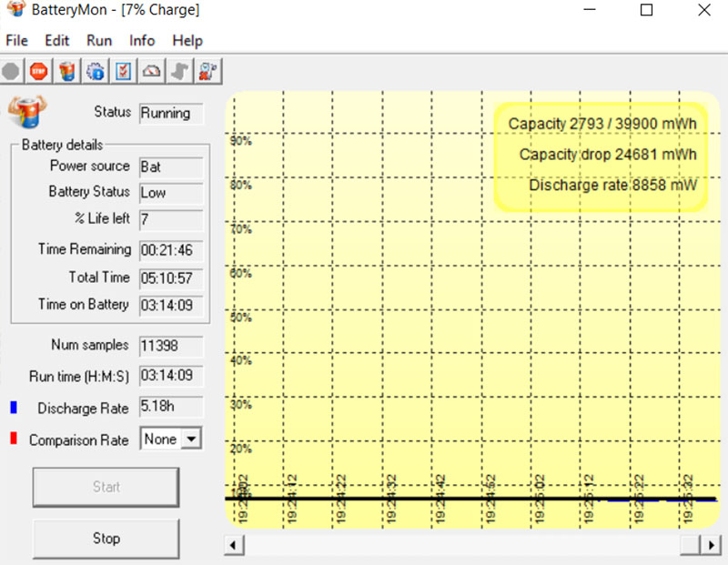
Task: Click the greyed-out toolbar icon after the gauge
Action: coord(180,70)
